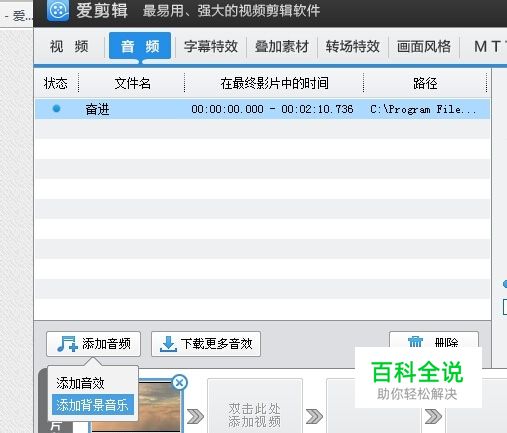This screenshot has height=433, width=507.
Task: Click the 路径 column header
Action: pyautogui.click(x=425, y=83)
